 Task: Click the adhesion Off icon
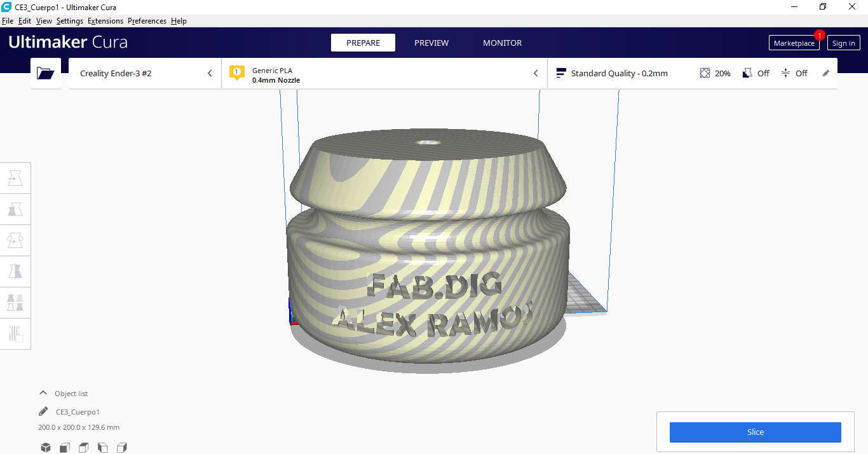pyautogui.click(x=785, y=73)
